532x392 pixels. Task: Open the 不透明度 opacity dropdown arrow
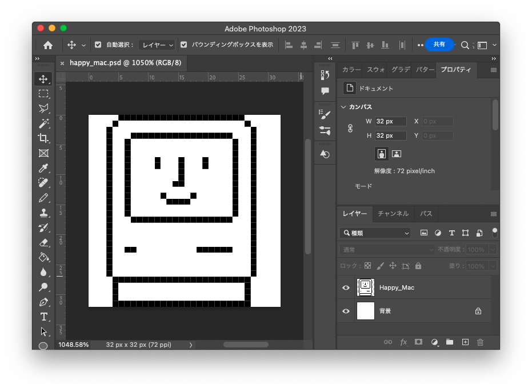[x=493, y=250]
